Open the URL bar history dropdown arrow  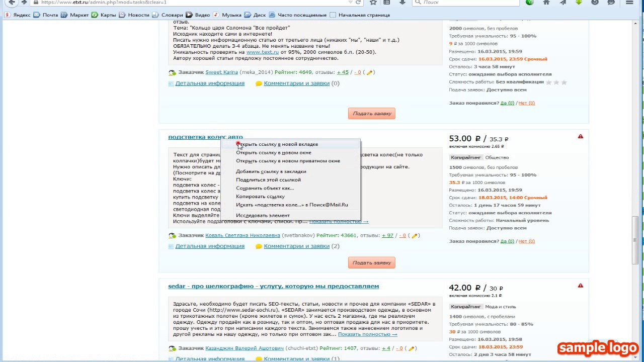tap(350, 3)
